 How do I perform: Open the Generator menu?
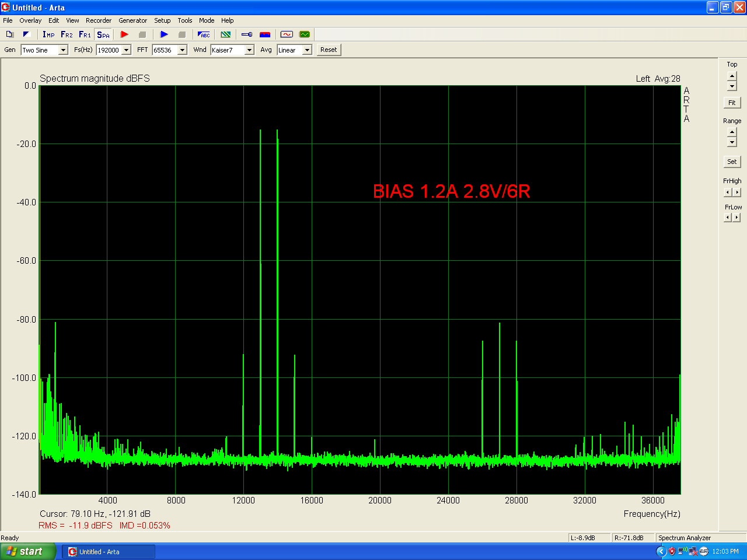[133, 20]
